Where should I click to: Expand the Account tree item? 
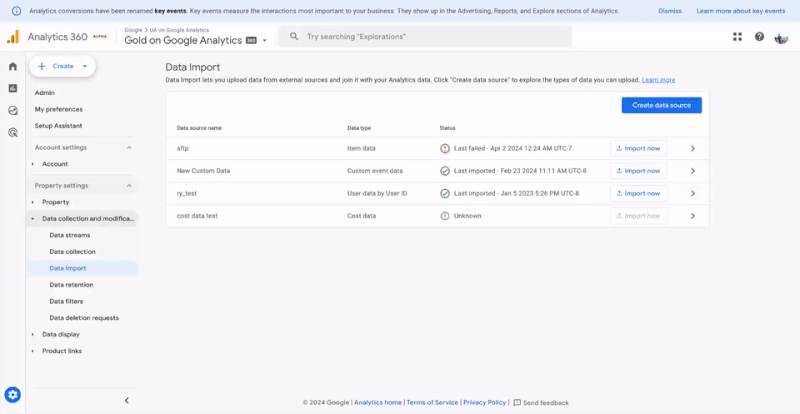click(x=33, y=164)
